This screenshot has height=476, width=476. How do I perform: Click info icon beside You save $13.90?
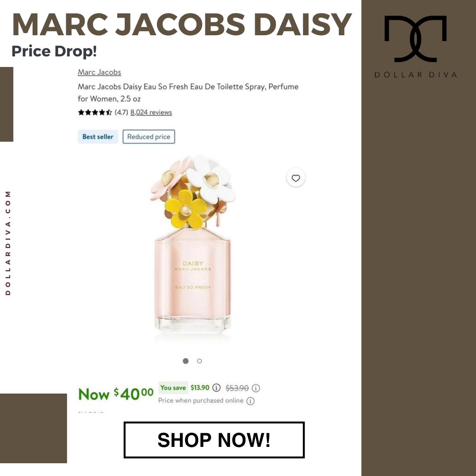(216, 388)
